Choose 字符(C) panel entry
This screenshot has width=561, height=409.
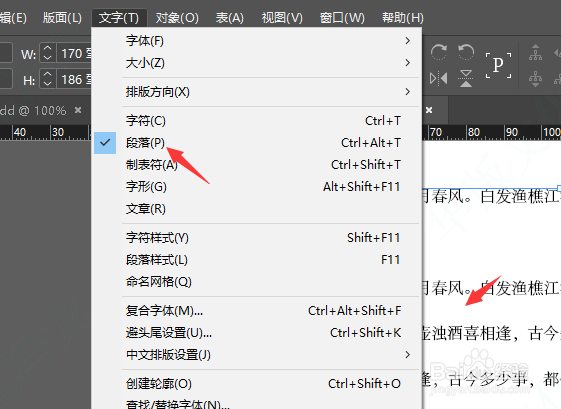[x=257, y=121]
